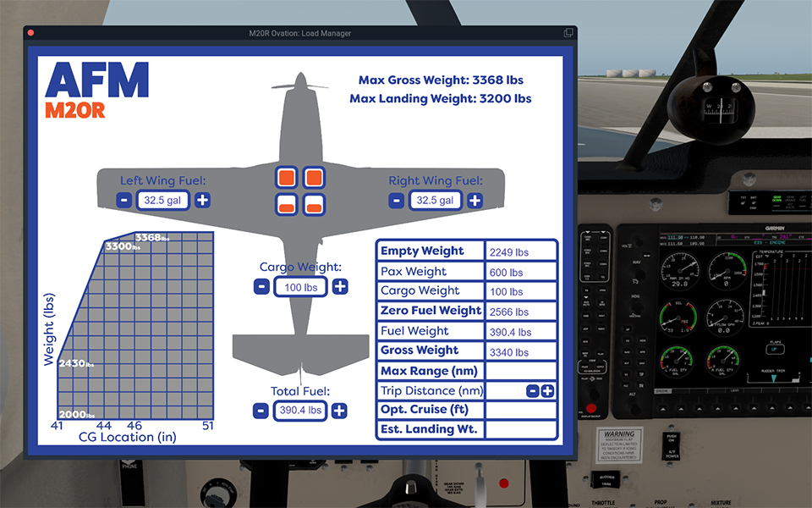Click the 2430 lbs label on CG chart
The height and width of the screenshot is (508, 812).
pyautogui.click(x=76, y=363)
